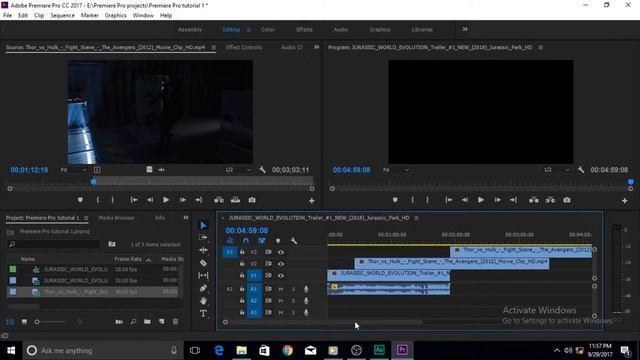Enable voice-over record on A3

tap(306, 313)
